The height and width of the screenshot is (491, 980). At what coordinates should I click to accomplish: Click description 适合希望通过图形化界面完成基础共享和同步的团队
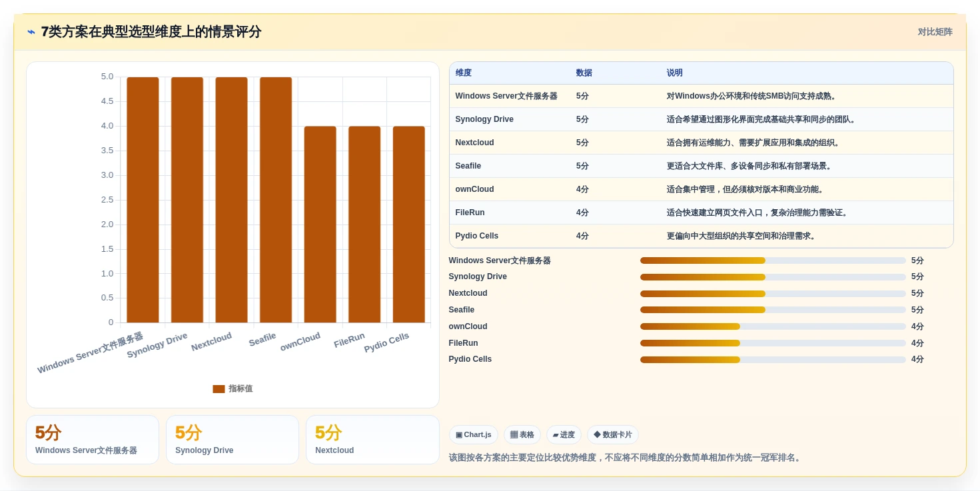[761, 119]
